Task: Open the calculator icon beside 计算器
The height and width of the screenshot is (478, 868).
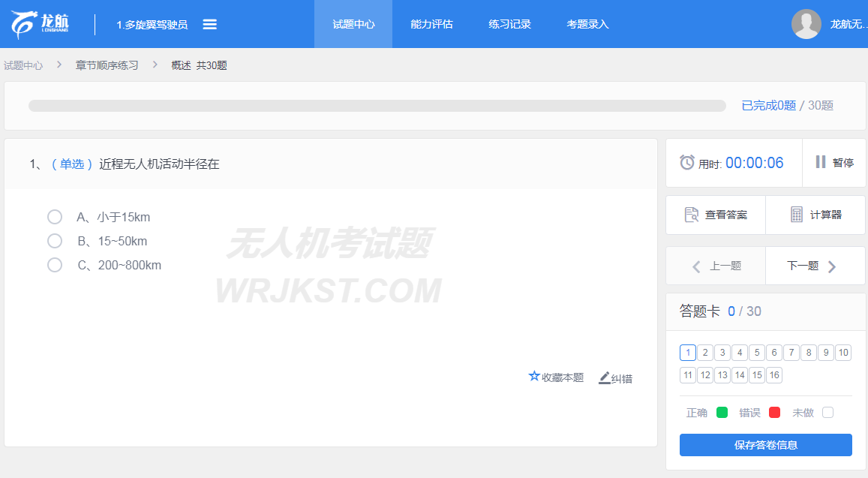Action: [x=797, y=215]
